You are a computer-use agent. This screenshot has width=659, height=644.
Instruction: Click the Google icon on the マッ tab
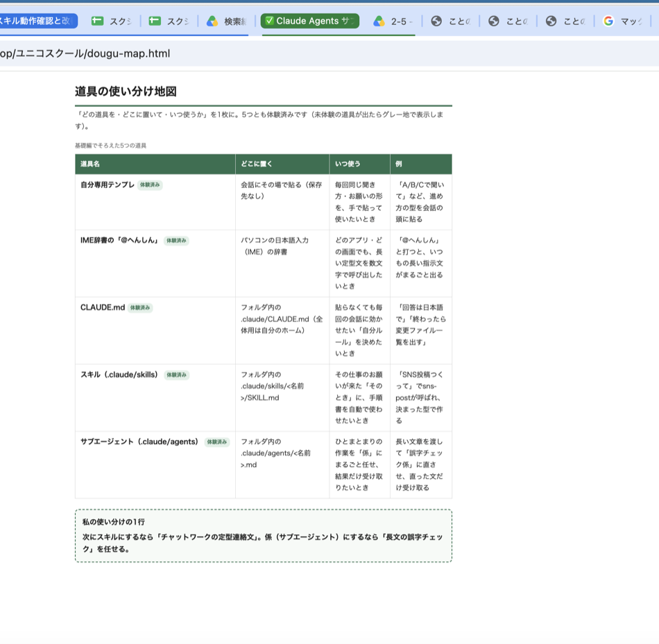[608, 21]
